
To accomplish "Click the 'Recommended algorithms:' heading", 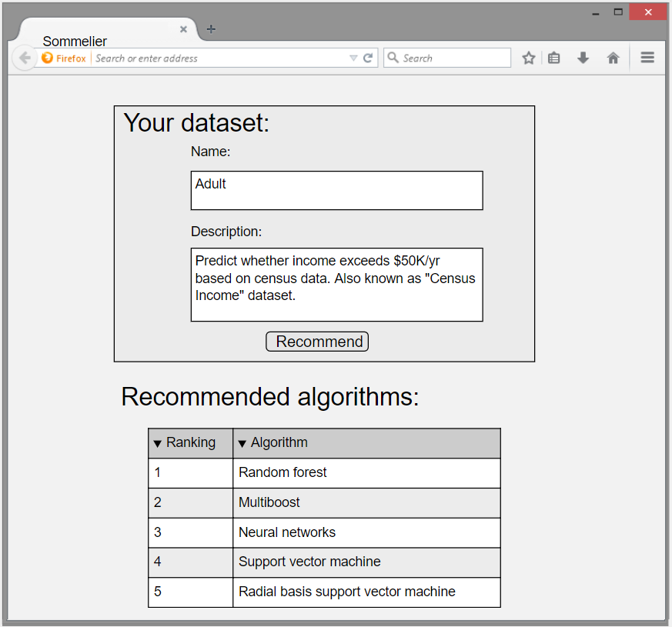I will click(270, 396).
